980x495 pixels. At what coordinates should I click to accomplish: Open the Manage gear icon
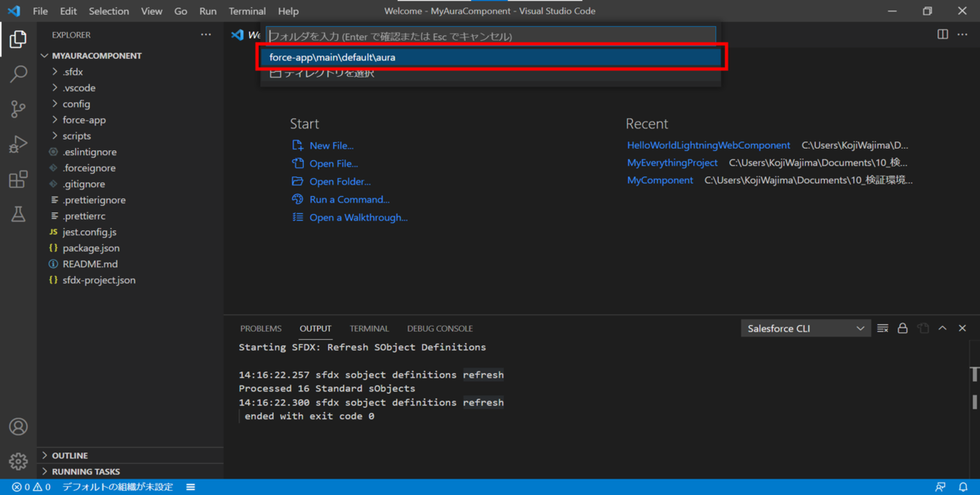[18, 462]
